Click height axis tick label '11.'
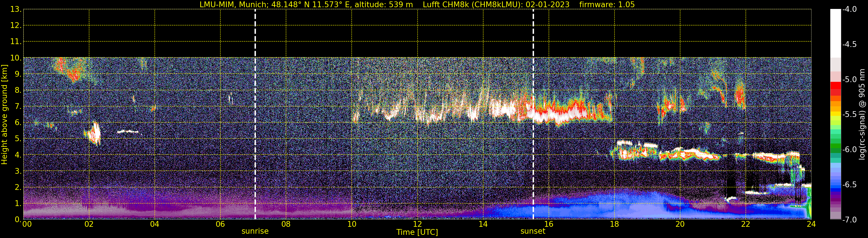The width and height of the screenshot is (868, 238). 16,42
